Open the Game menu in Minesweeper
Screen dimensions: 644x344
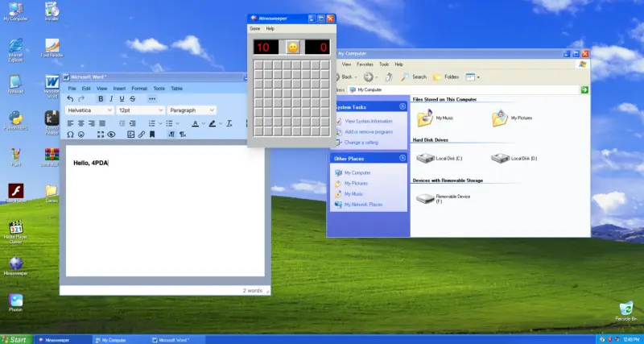(255, 28)
